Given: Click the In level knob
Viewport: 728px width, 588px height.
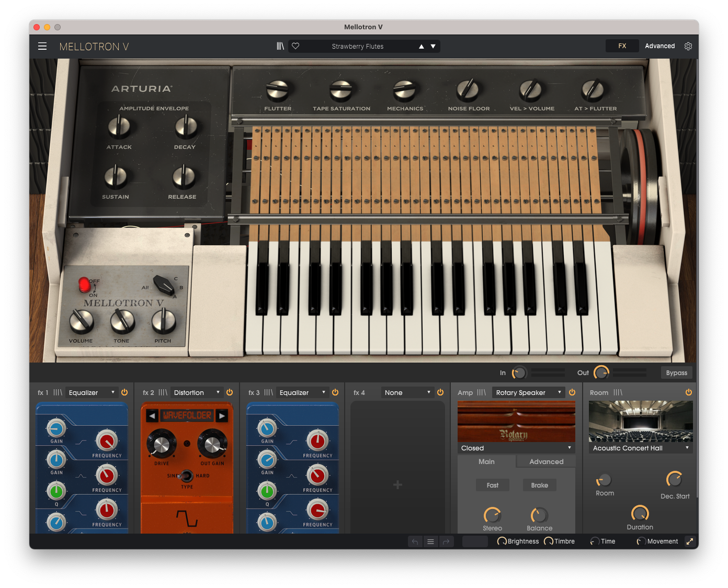Looking at the screenshot, I should click(519, 373).
